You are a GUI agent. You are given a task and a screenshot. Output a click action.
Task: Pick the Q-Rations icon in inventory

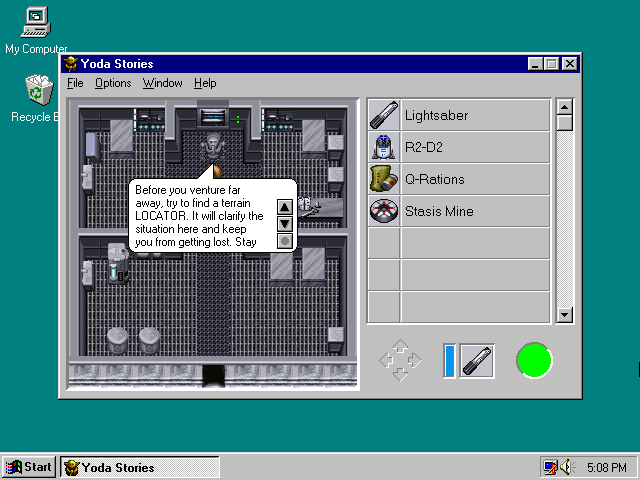[x=384, y=179]
